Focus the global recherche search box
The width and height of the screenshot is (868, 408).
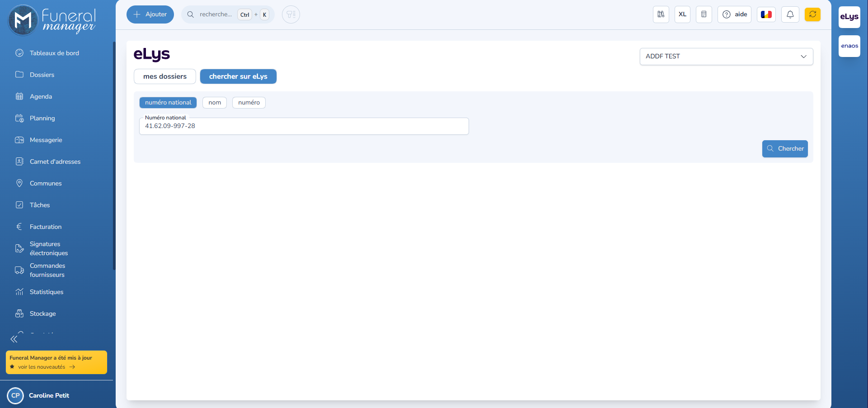(x=228, y=14)
